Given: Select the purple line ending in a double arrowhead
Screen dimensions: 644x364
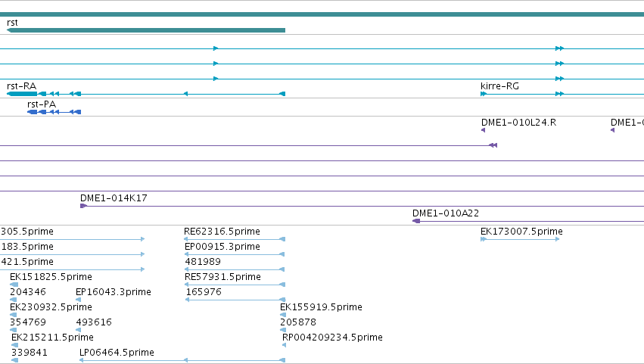Looking at the screenshot, I should (248, 145).
